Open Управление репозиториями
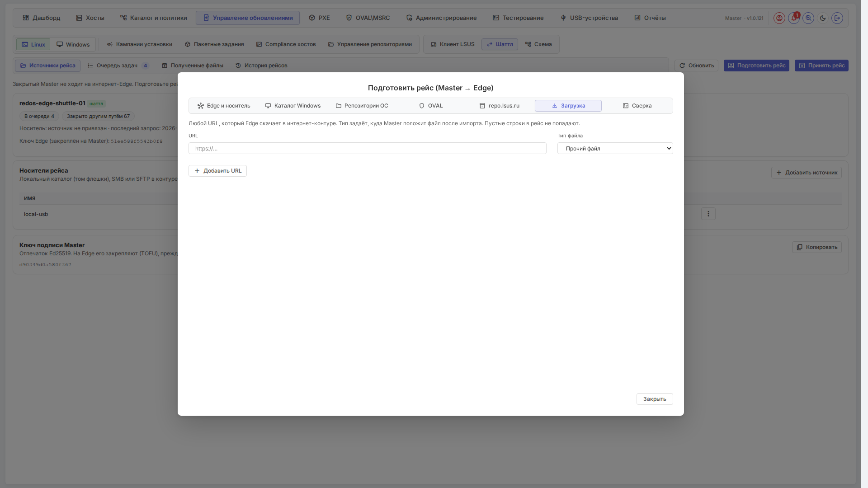This screenshot has width=868, height=488. [x=370, y=44]
